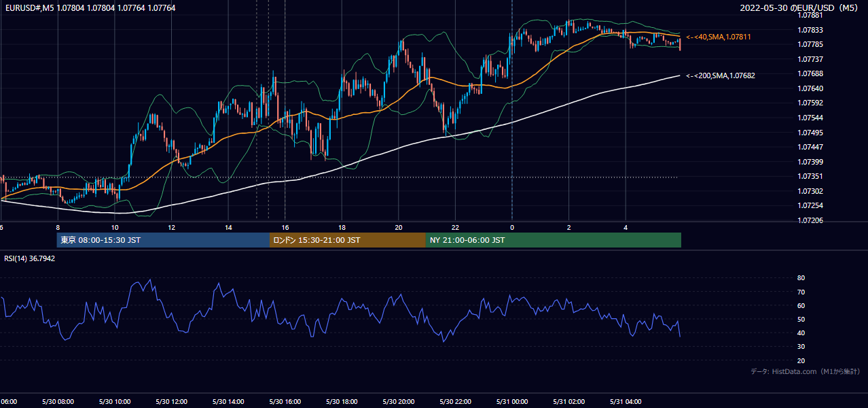
Task: Click the RSI 70 level label
Action: pyautogui.click(x=801, y=292)
